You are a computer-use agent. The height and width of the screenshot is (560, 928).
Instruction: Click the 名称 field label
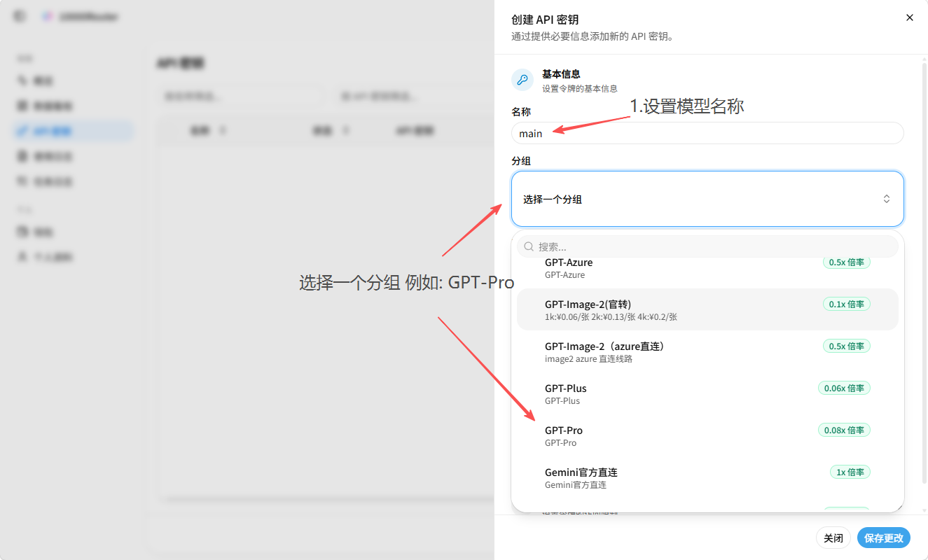click(x=521, y=112)
